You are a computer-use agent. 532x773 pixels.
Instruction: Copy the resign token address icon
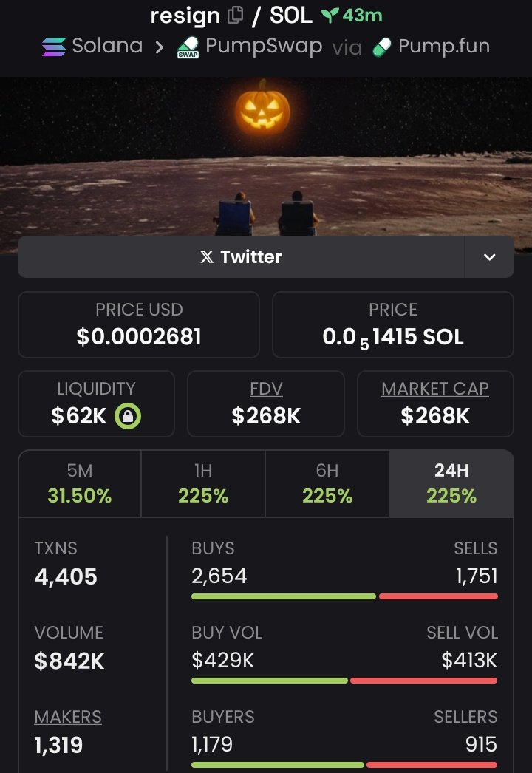click(x=236, y=15)
